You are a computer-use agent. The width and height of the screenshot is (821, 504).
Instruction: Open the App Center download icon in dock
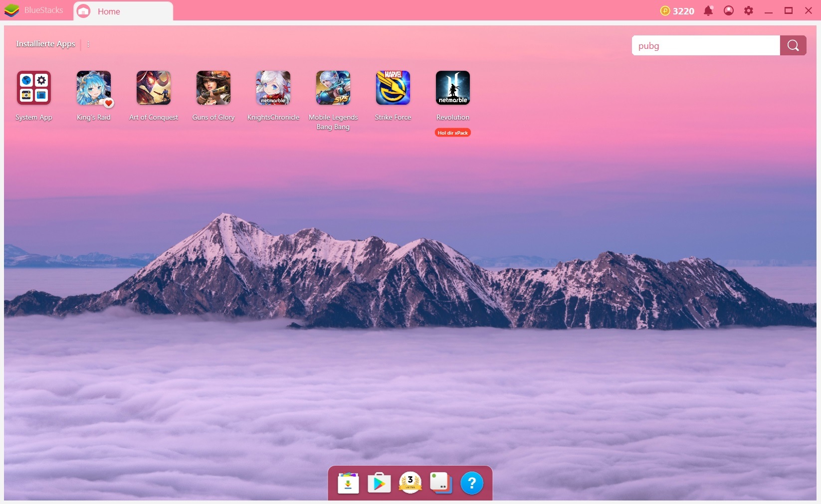pos(348,483)
